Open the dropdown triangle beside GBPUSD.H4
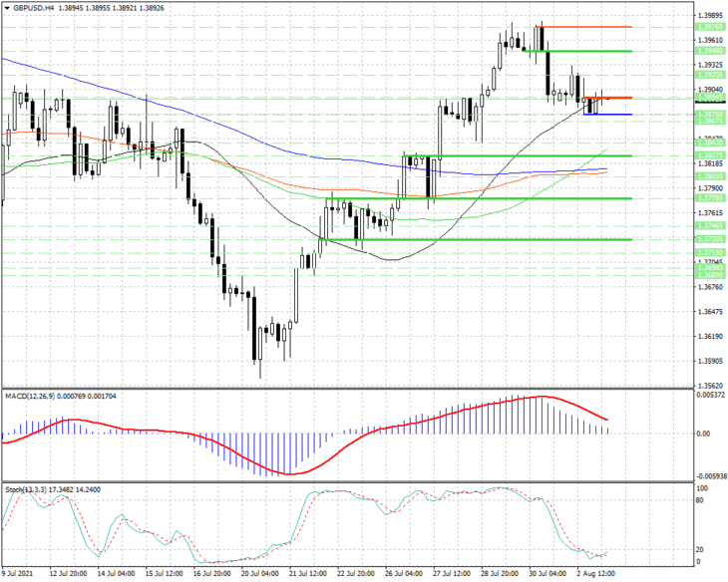This screenshot has height=582, width=728. point(7,8)
